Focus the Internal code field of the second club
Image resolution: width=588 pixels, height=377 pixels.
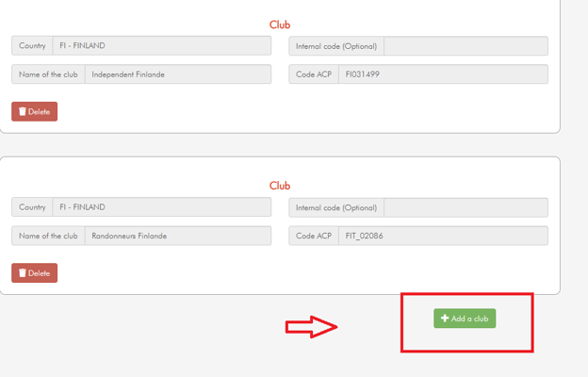coord(465,207)
